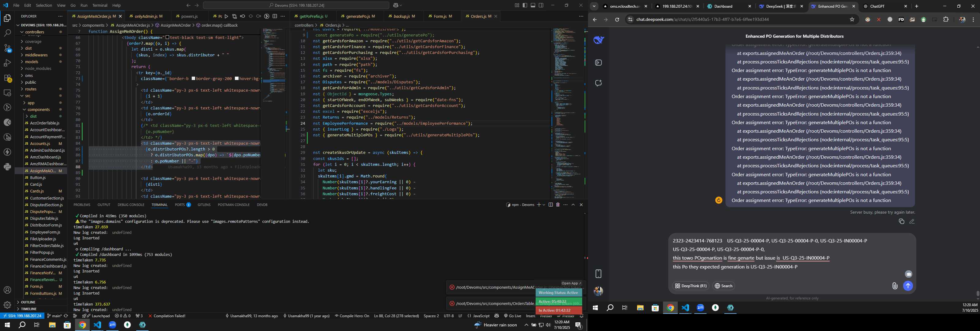Create a new terminal with plus icon
Viewport: 980px width, 331px height.
click(x=539, y=205)
